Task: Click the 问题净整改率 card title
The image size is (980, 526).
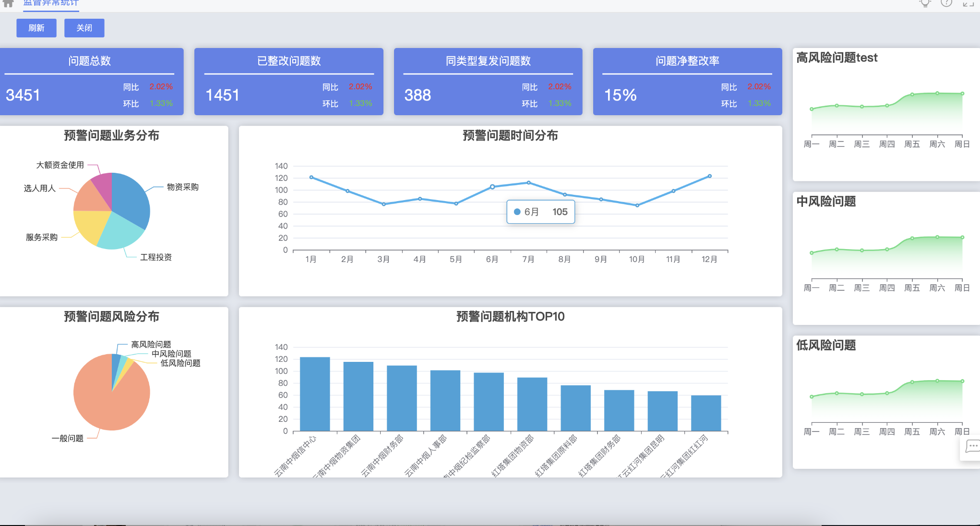Action: (x=687, y=61)
